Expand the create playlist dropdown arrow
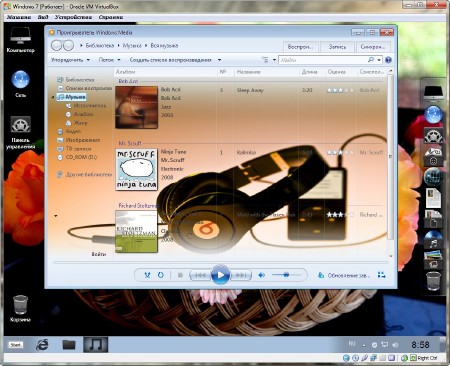Viewport: 450px width, 366px height. click(x=219, y=60)
